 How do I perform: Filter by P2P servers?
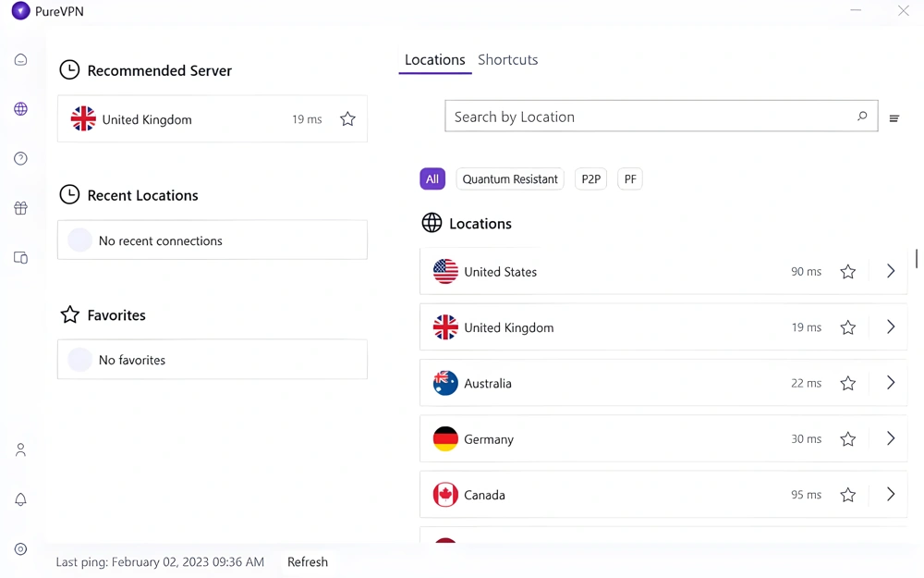pyautogui.click(x=591, y=178)
